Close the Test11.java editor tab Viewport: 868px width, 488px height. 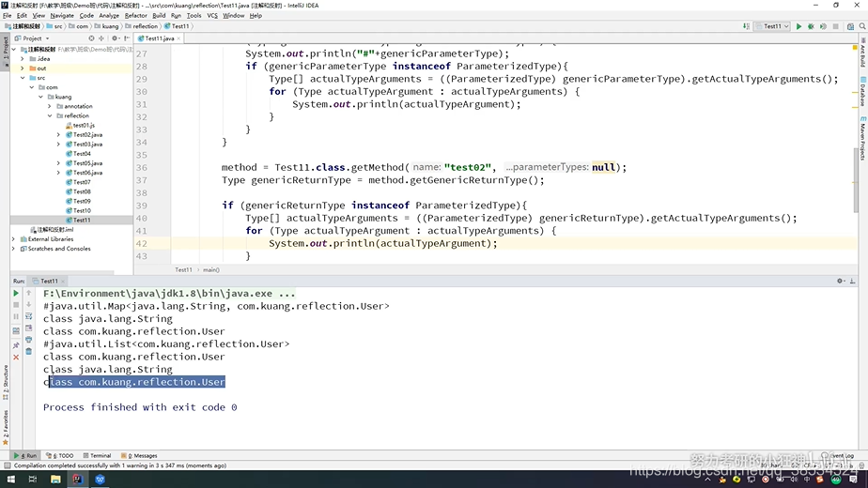(x=178, y=38)
